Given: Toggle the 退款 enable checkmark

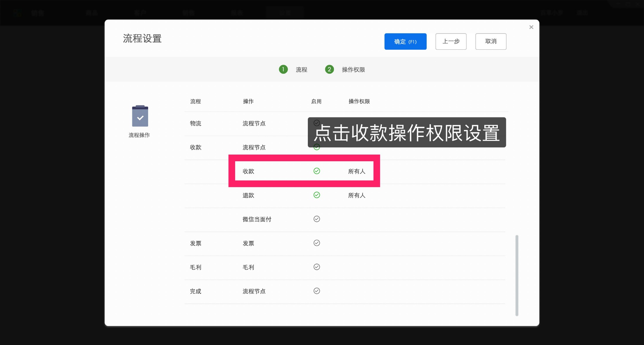Looking at the screenshot, I should pyautogui.click(x=317, y=195).
